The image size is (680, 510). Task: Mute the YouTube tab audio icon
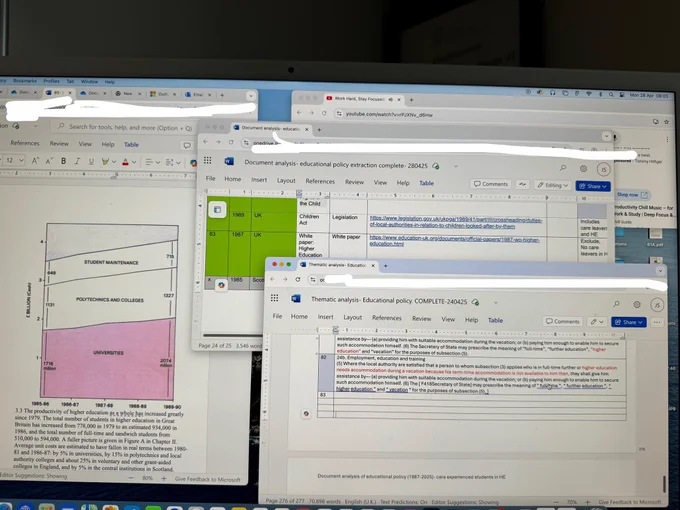390,99
